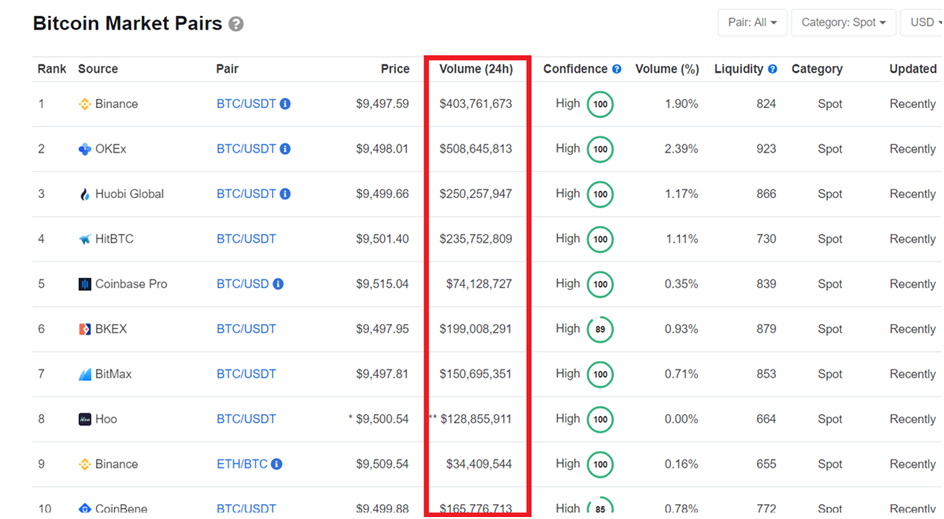The width and height of the screenshot is (944, 519).
Task: Click the OKEx exchange logo
Action: click(85, 149)
